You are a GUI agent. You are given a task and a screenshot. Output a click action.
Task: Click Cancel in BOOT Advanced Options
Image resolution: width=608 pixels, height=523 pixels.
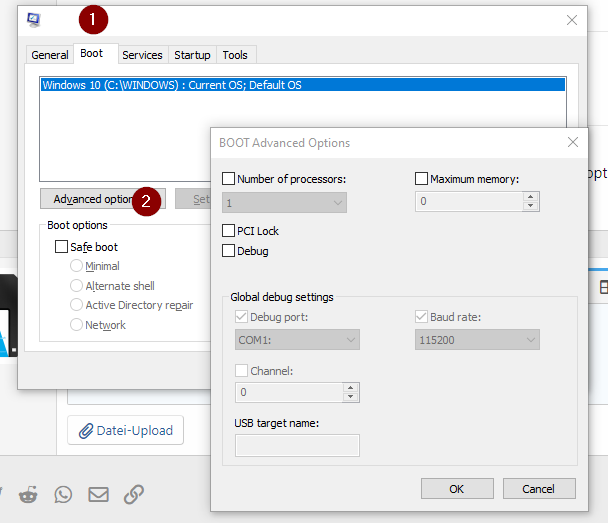tap(539, 488)
